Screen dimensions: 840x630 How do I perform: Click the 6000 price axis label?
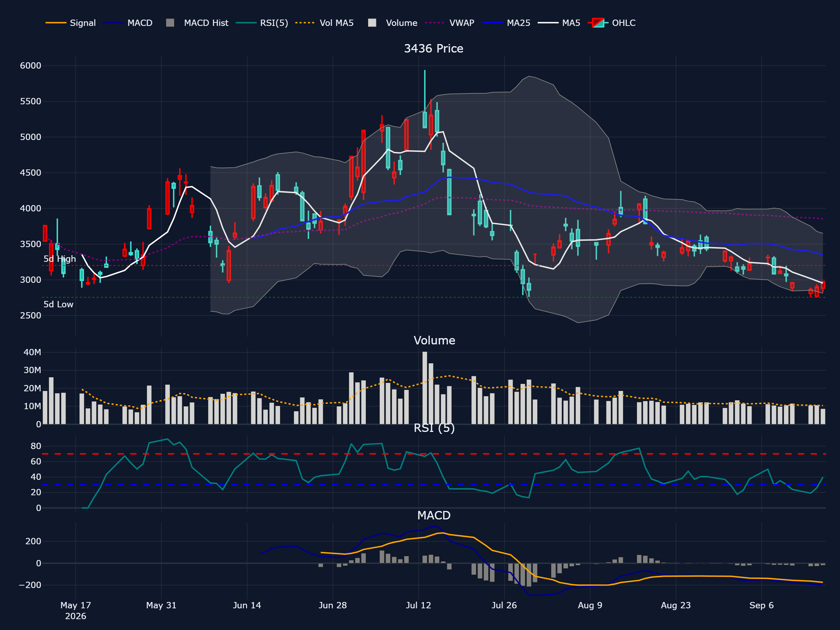[x=30, y=66]
